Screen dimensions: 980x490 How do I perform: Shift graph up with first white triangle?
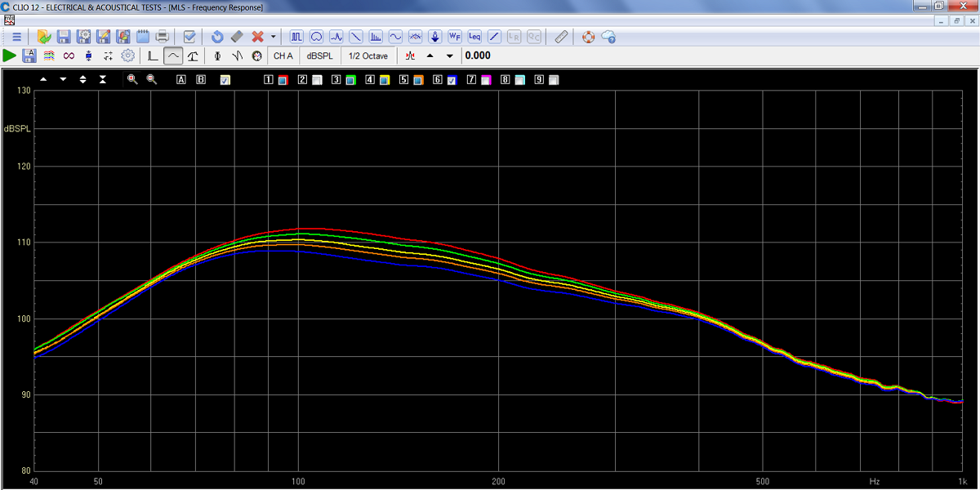[43, 79]
